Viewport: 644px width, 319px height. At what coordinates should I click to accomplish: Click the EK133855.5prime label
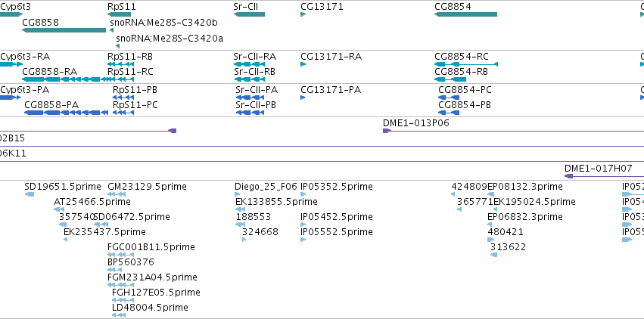coord(276,202)
